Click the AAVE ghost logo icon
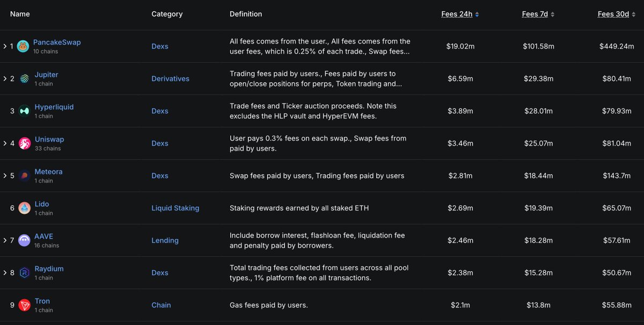The height and width of the screenshot is (325, 644). pyautogui.click(x=25, y=240)
